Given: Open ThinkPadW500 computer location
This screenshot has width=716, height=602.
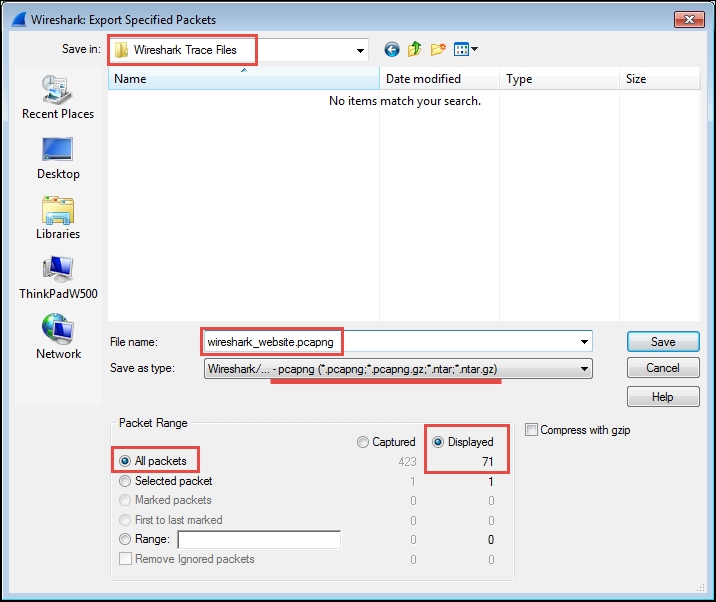Looking at the screenshot, I should [58, 278].
